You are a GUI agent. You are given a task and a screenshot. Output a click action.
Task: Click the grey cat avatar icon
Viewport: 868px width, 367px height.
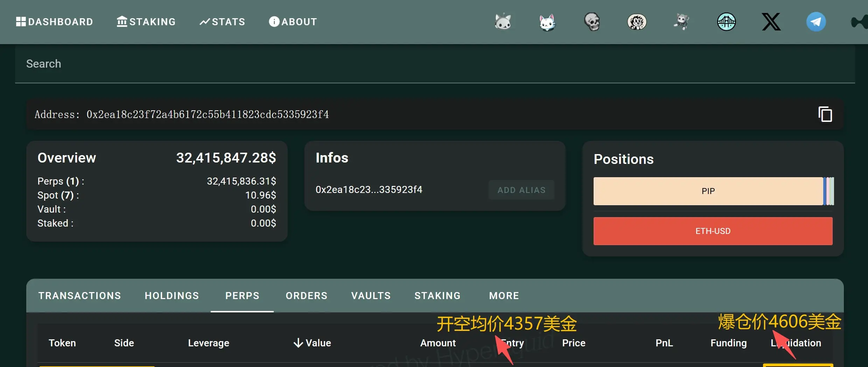tap(503, 22)
